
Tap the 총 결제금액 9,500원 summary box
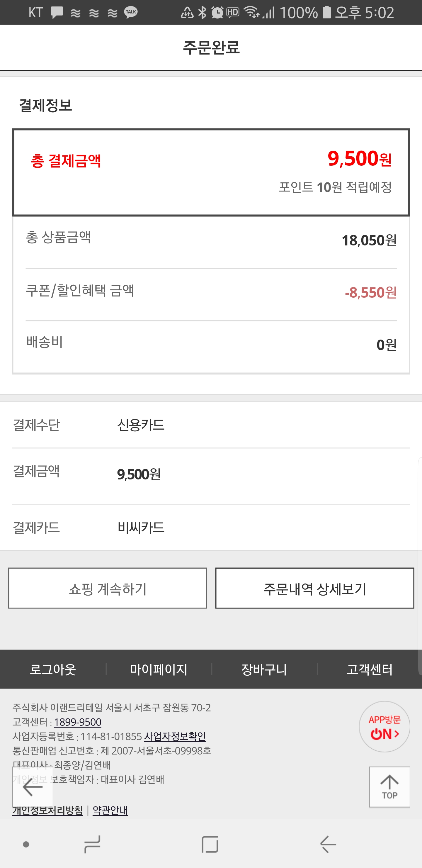pyautogui.click(x=211, y=172)
